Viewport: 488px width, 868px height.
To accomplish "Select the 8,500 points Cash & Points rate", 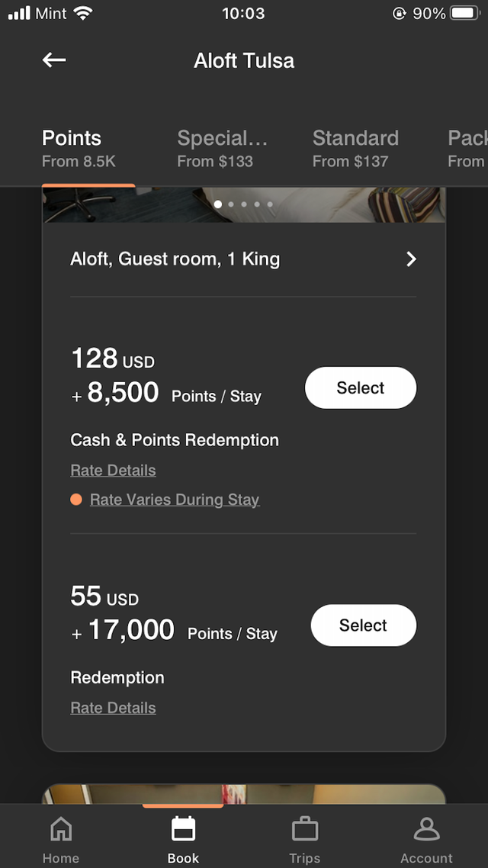I will [360, 387].
